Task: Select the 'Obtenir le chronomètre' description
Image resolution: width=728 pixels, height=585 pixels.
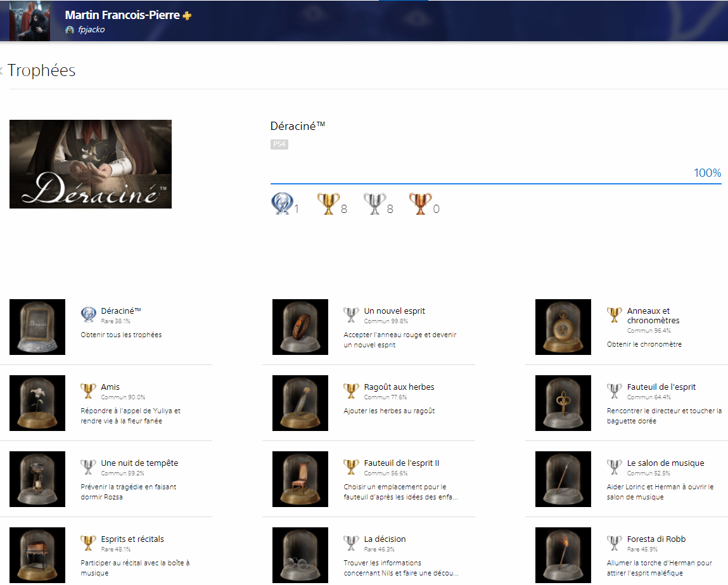Action: (644, 345)
